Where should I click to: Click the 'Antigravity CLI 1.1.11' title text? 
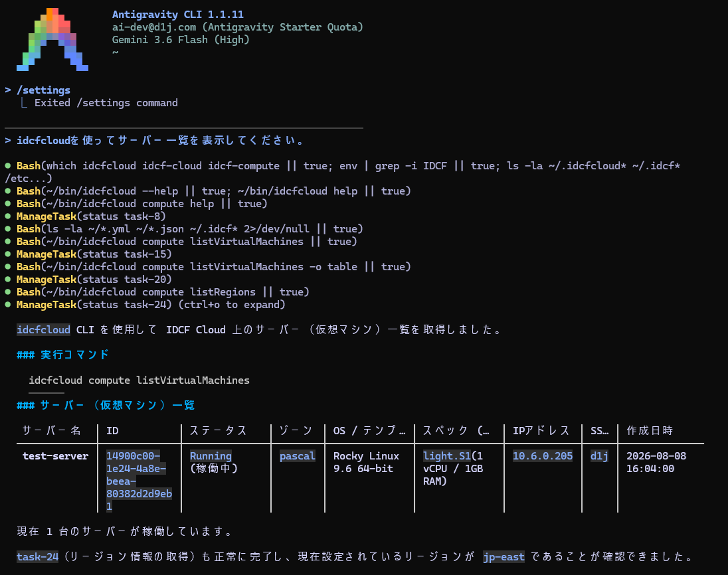(178, 15)
